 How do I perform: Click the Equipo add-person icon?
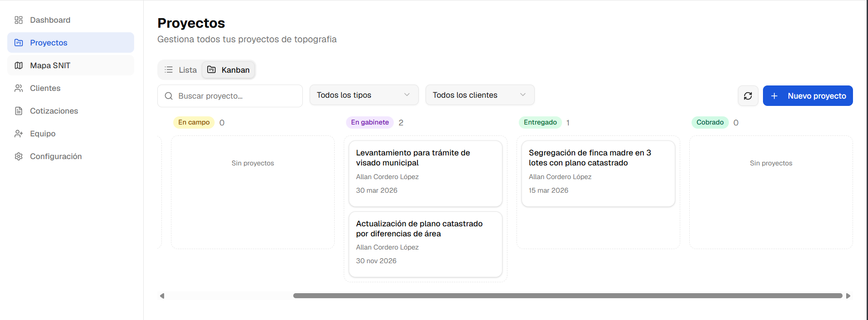(x=18, y=133)
